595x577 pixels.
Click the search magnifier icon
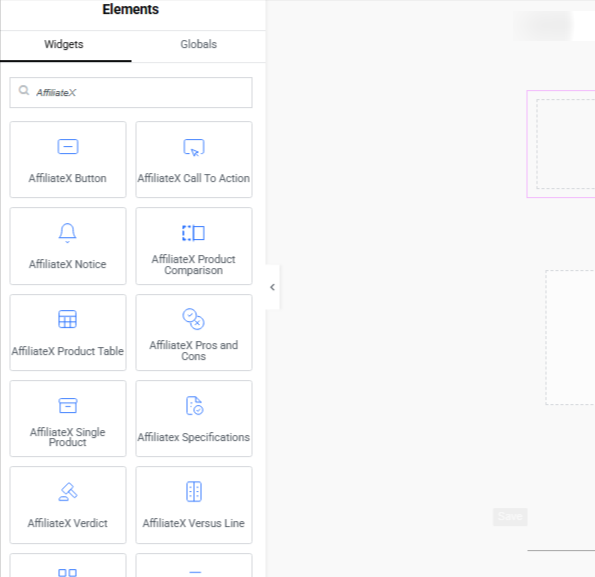point(24,91)
